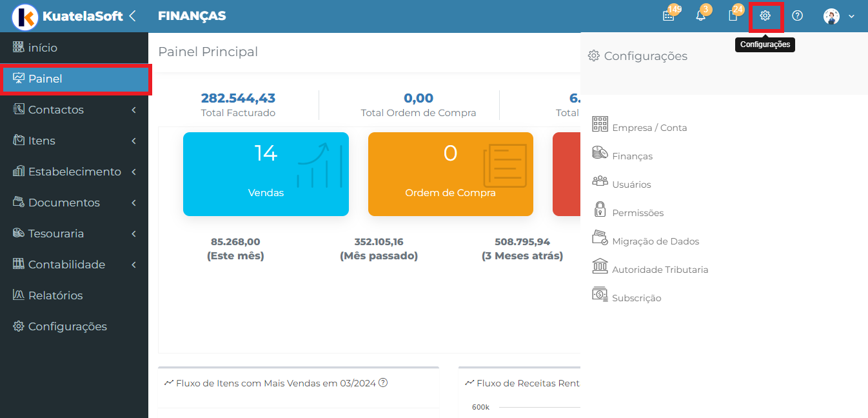Click the Tesouraria coins icon
The width and height of the screenshot is (868, 418).
tap(19, 233)
